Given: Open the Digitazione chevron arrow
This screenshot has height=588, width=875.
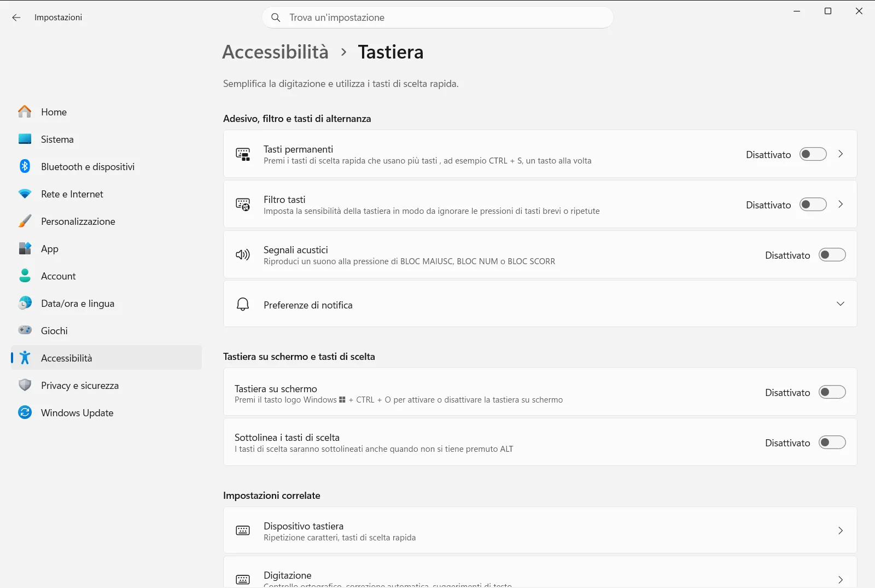Looking at the screenshot, I should click(841, 580).
